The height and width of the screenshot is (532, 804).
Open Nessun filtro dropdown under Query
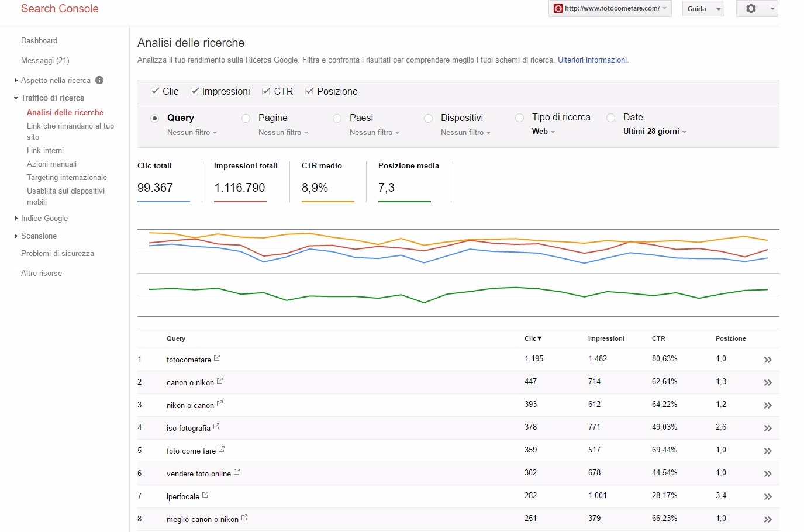[192, 133]
